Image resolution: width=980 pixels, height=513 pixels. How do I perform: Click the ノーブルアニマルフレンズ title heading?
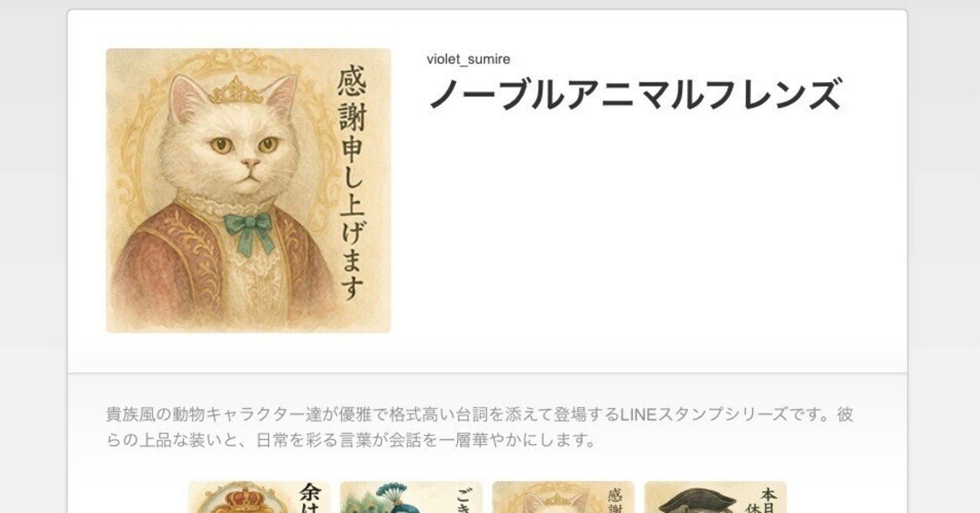[x=635, y=94]
